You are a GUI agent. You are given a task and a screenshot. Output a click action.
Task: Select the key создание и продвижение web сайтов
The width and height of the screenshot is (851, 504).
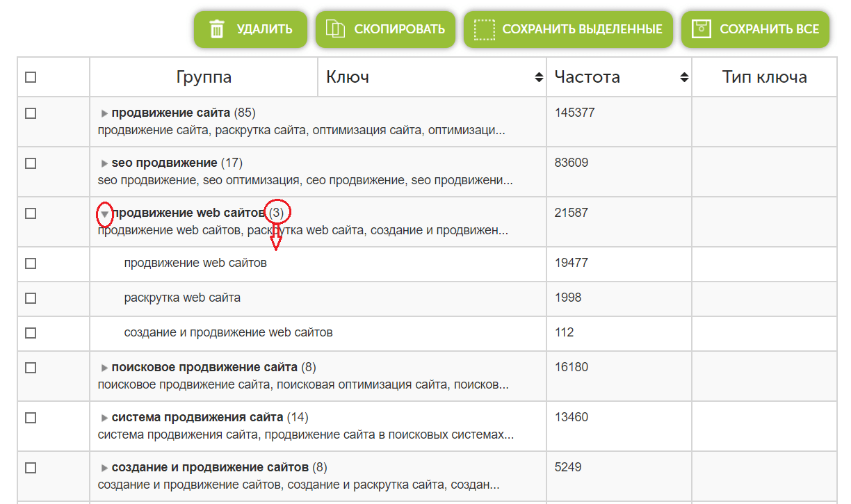(228, 333)
